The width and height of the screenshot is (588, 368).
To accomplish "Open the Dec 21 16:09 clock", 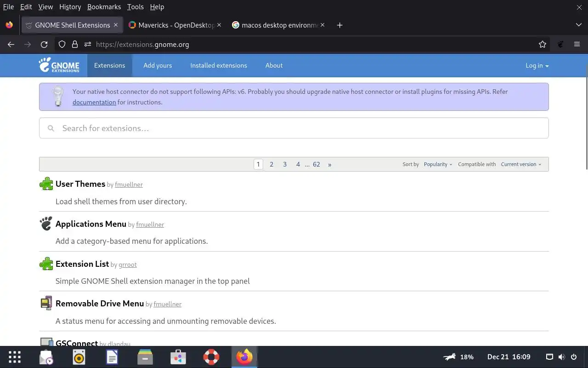I will tap(509, 357).
